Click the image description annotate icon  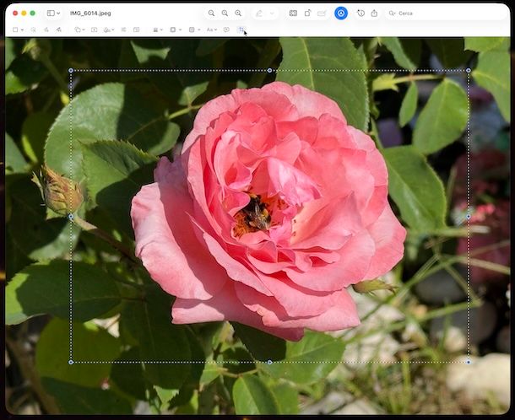(x=226, y=30)
